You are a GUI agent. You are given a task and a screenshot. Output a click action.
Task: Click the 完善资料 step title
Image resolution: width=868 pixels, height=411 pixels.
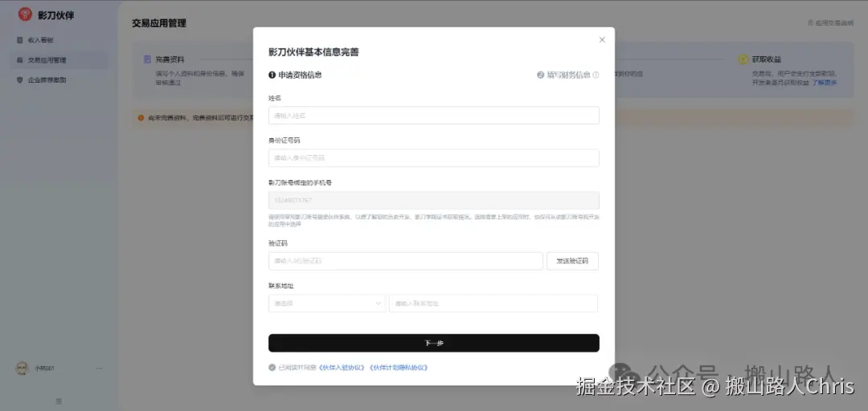click(x=170, y=59)
